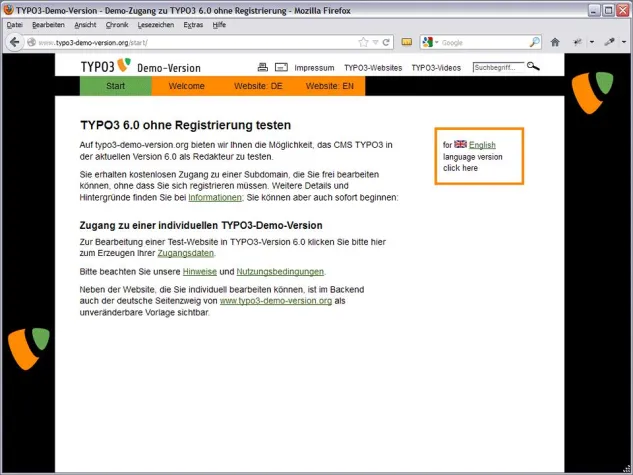Select the Website: EN tab
This screenshot has width=633, height=475.
[329, 86]
